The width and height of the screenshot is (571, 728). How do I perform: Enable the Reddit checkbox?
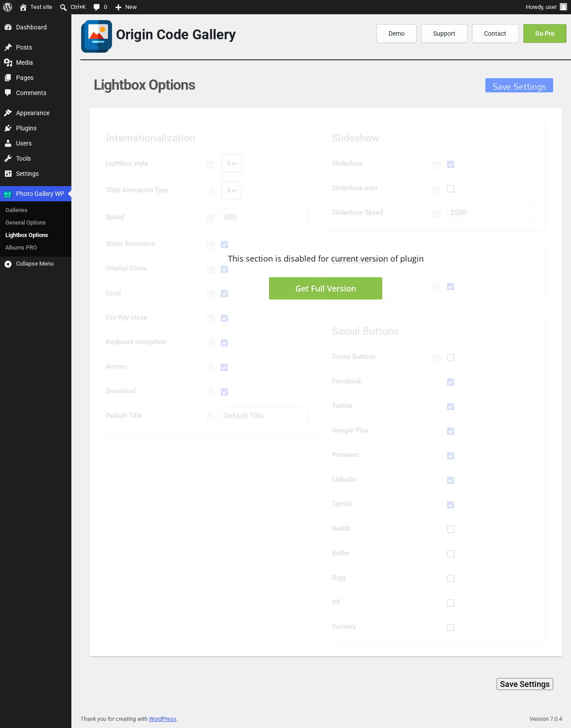(x=451, y=529)
